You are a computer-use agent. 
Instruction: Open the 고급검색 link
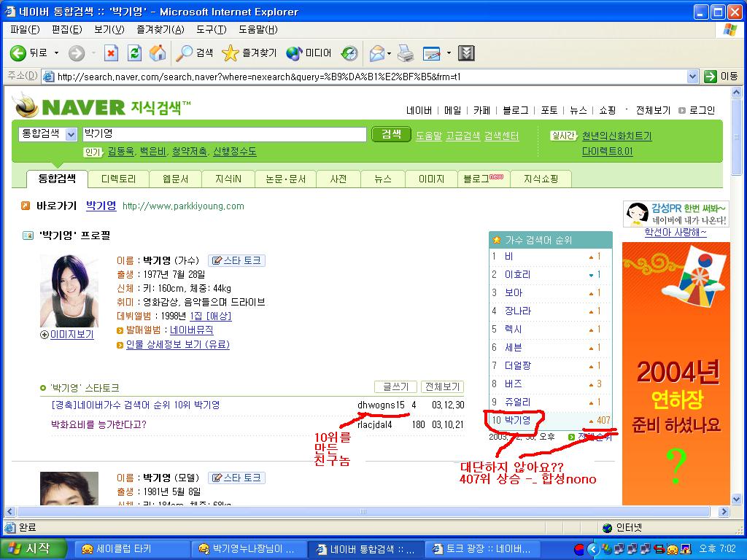click(462, 136)
